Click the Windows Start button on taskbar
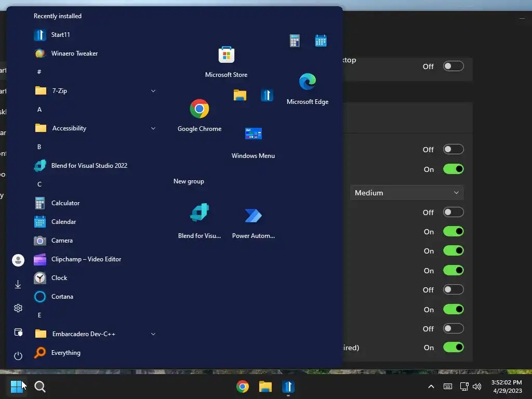532x399 pixels. [x=17, y=387]
